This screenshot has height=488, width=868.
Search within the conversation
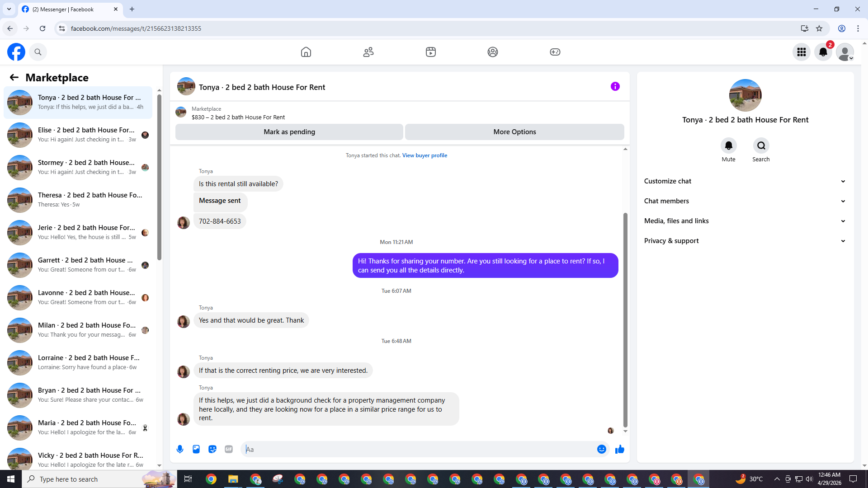click(x=761, y=145)
